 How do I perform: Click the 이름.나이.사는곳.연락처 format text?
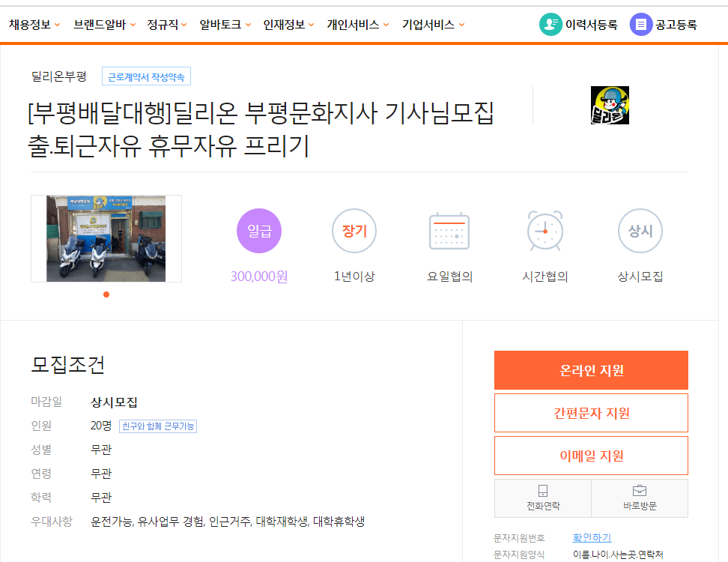[618, 554]
